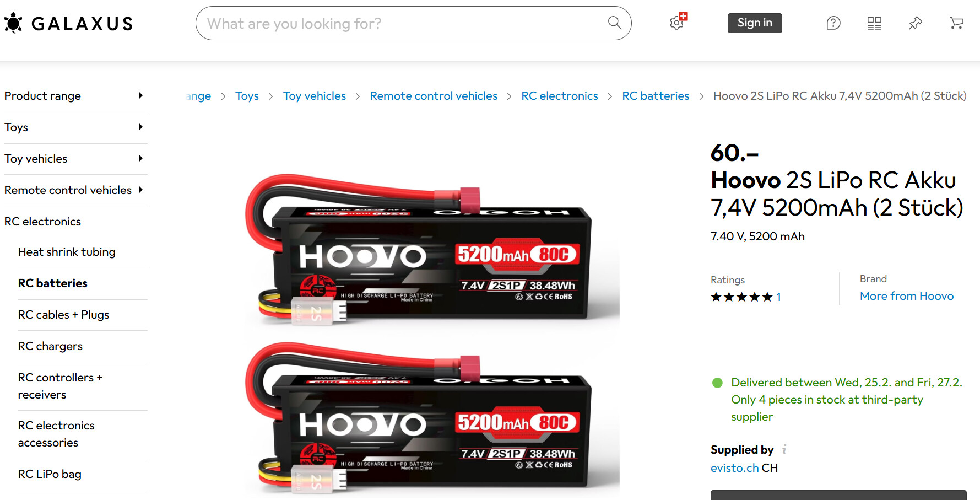The image size is (980, 500).
Task: Open the shopping cart icon
Action: pyautogui.click(x=956, y=23)
